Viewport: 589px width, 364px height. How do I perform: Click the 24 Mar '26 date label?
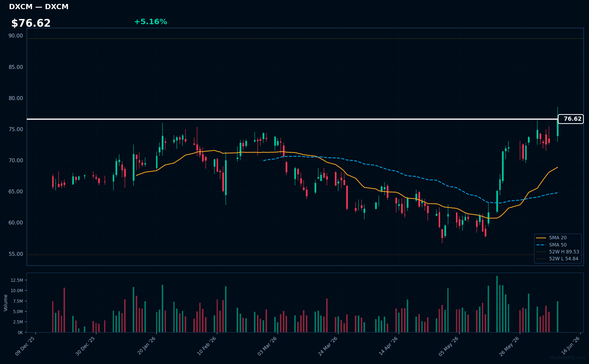point(328,346)
